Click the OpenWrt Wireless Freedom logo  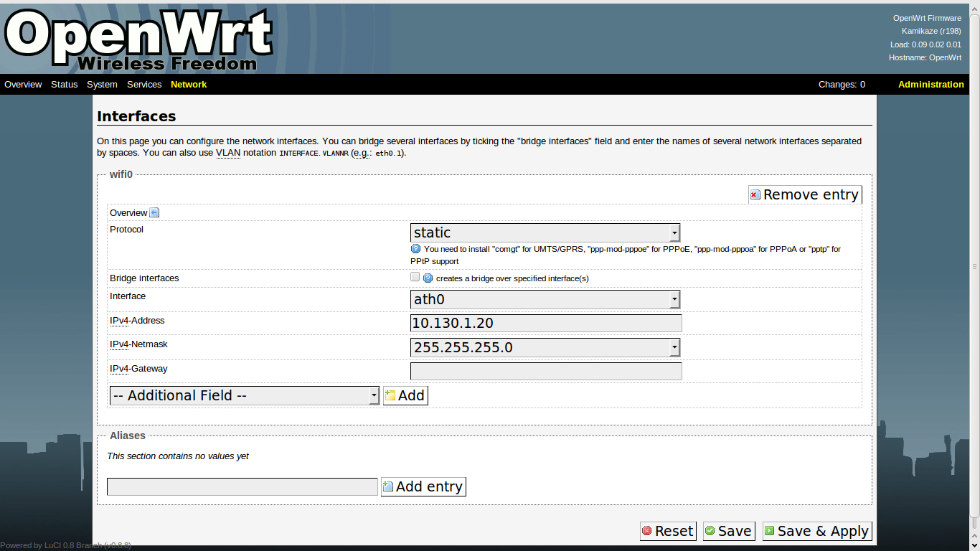[x=138, y=39]
